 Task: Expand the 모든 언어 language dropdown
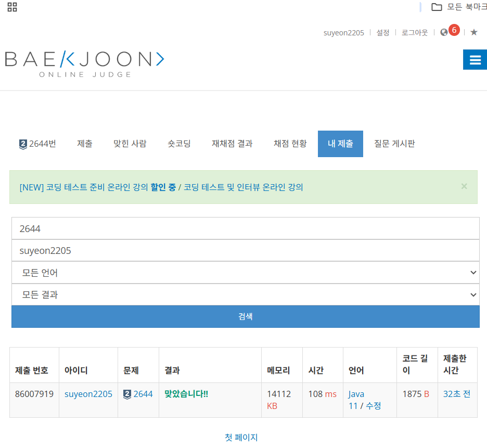click(x=246, y=273)
